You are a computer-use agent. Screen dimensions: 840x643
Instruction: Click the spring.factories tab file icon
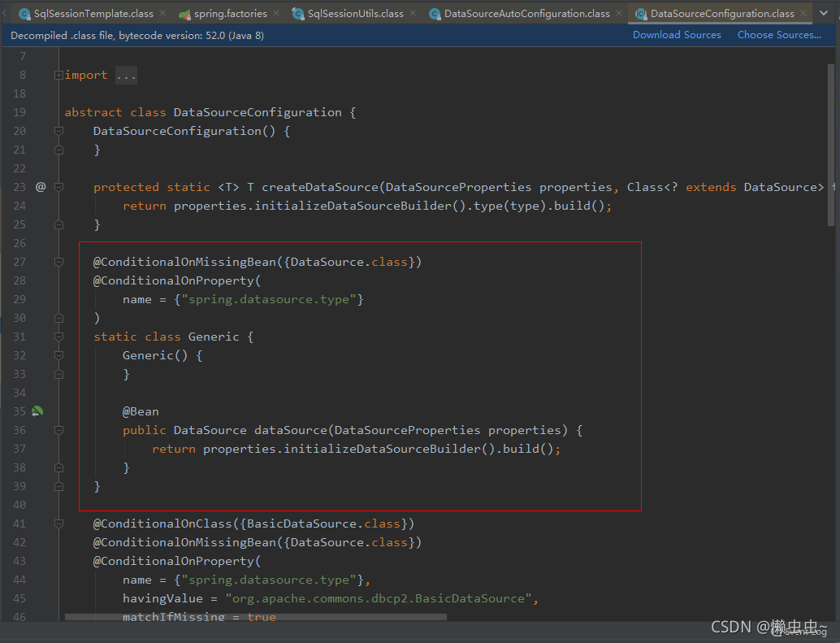[x=185, y=14]
